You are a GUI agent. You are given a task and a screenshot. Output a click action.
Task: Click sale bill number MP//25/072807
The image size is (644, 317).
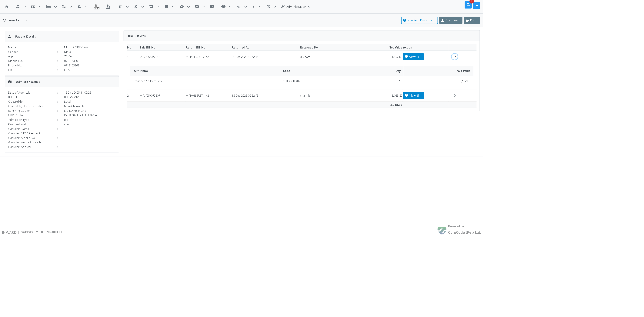click(150, 96)
